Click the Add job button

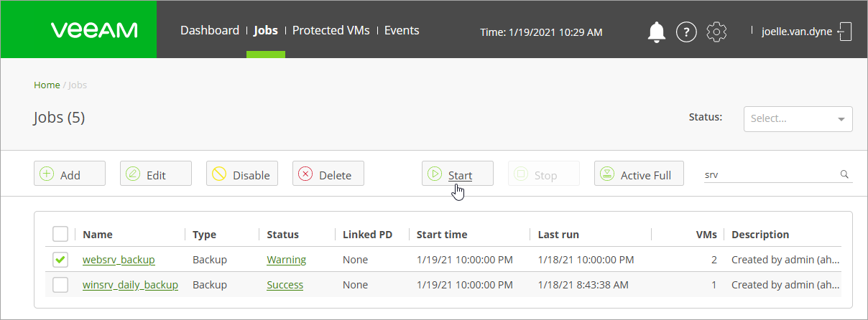[x=70, y=174]
